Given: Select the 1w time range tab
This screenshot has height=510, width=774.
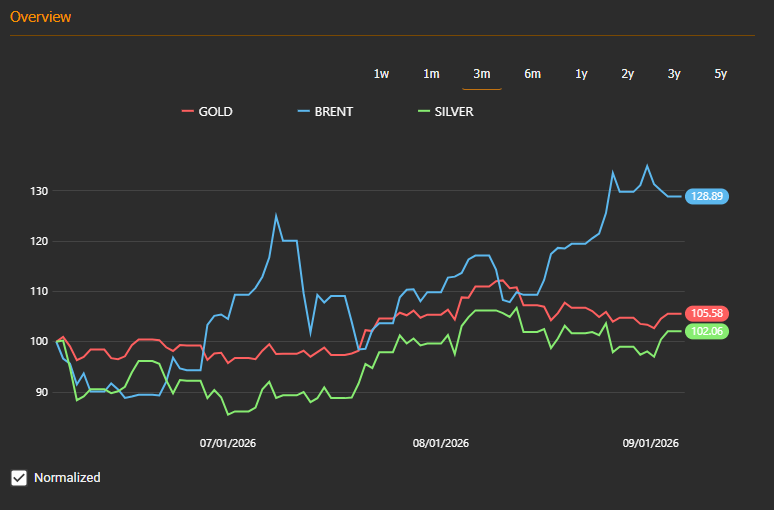Looking at the screenshot, I should click(x=381, y=74).
